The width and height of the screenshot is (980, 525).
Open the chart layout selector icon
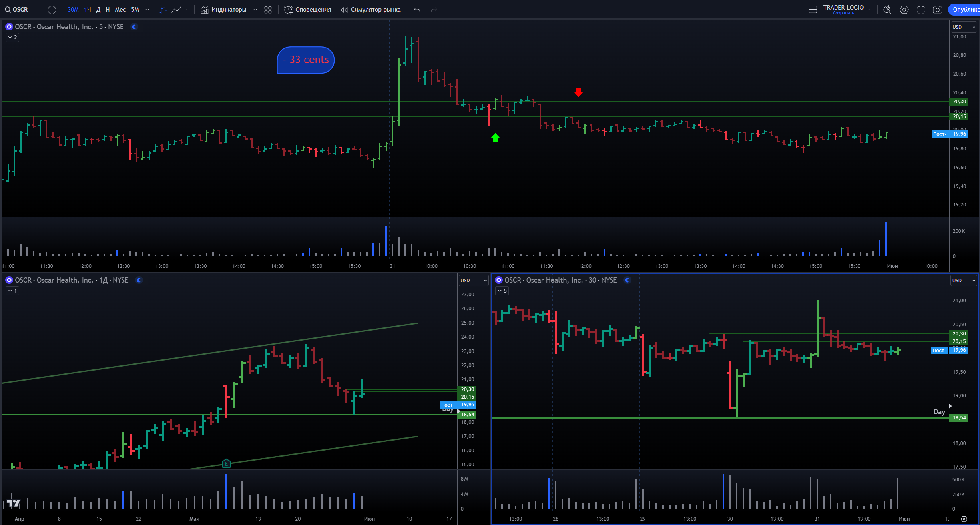tap(813, 10)
